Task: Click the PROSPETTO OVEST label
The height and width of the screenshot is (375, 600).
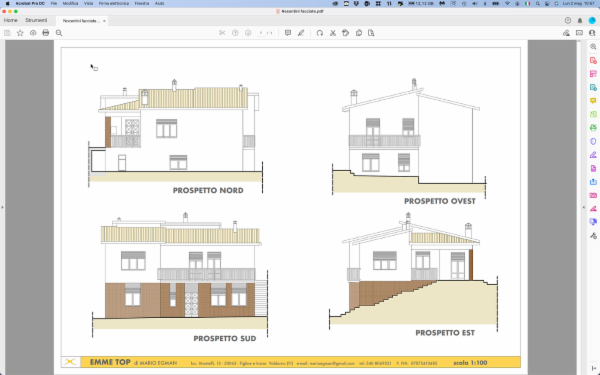Action: point(440,201)
